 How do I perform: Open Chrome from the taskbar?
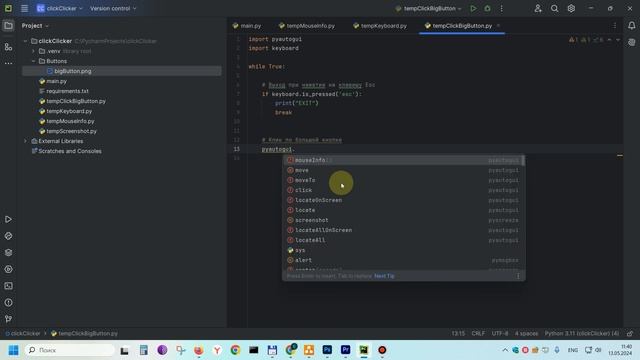coord(235,350)
